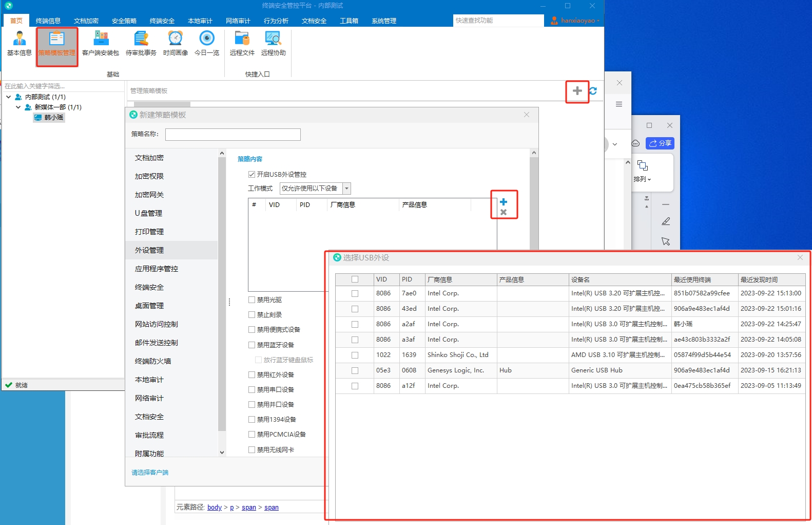Viewport: 812px width, 525px height.
Task: Click 分享 button in background window
Action: point(660,143)
